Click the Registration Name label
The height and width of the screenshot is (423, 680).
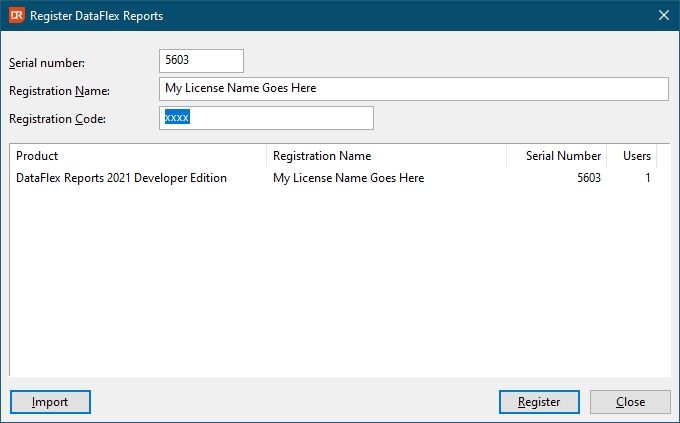click(59, 91)
